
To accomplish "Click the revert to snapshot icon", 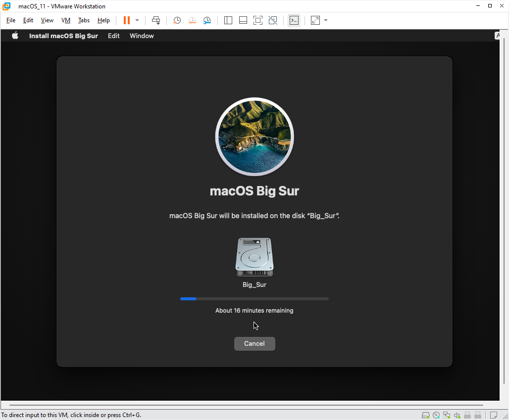I will pyautogui.click(x=192, y=20).
